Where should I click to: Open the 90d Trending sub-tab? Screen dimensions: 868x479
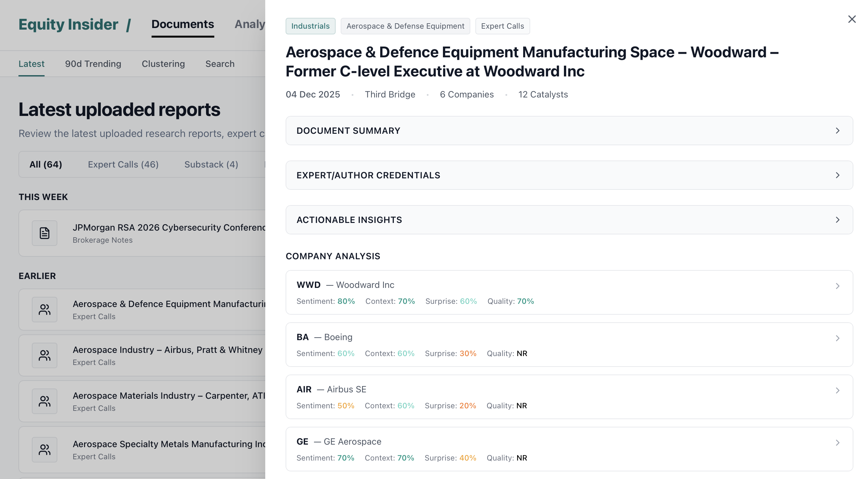93,64
